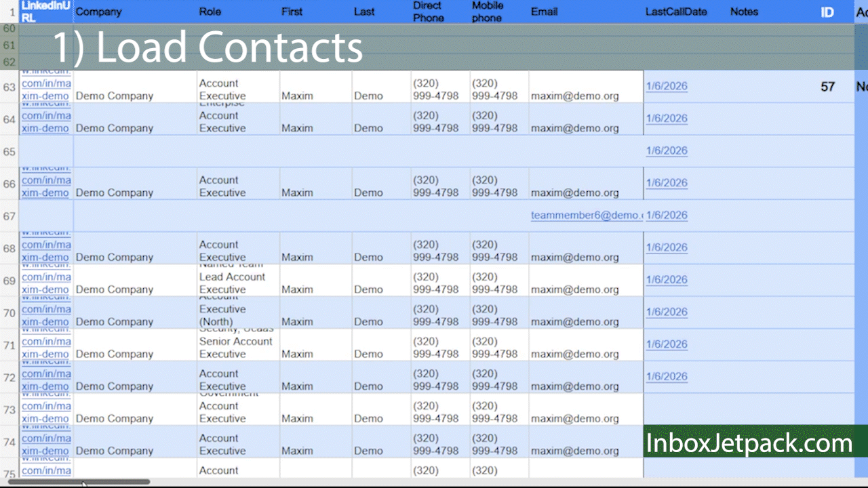This screenshot has width=868, height=488.
Task: Open the LinkedIn URL link in row 66
Action: point(46,186)
